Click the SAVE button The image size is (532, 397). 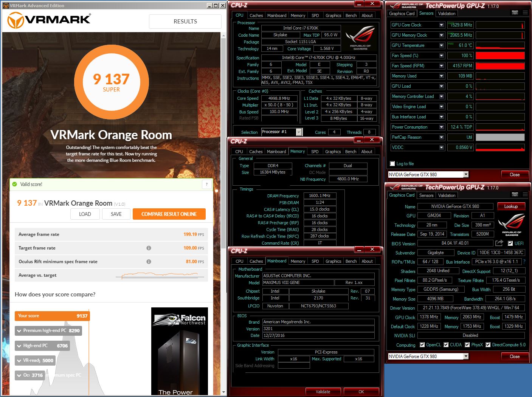116,214
